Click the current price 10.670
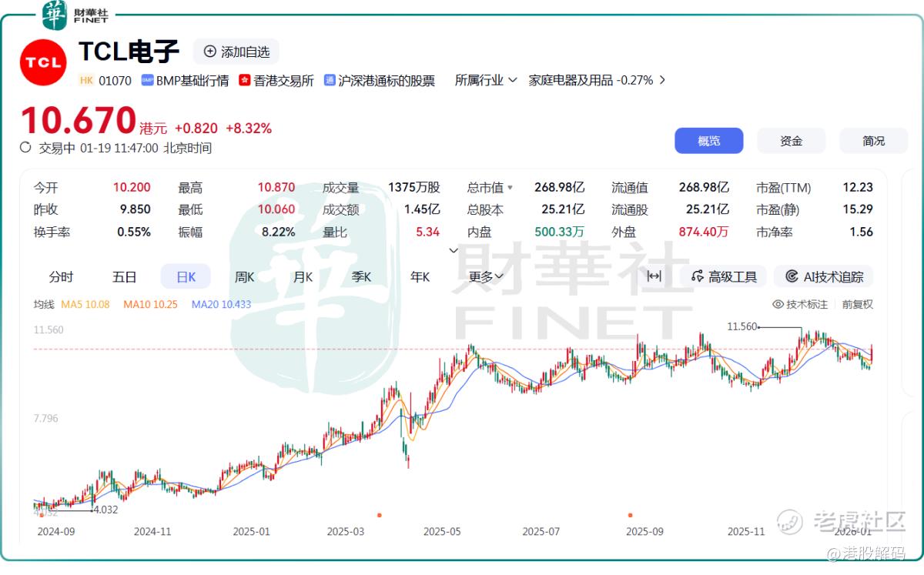The height and width of the screenshot is (575, 924). [78, 121]
